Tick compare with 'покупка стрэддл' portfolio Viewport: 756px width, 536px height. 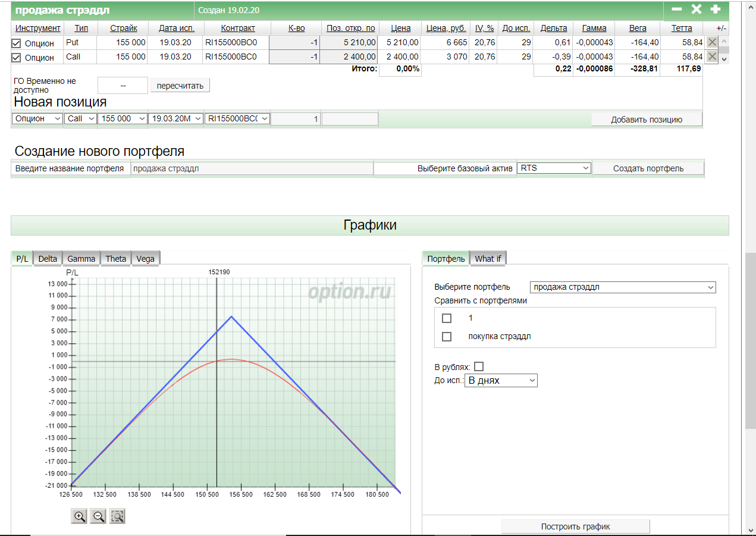(447, 337)
